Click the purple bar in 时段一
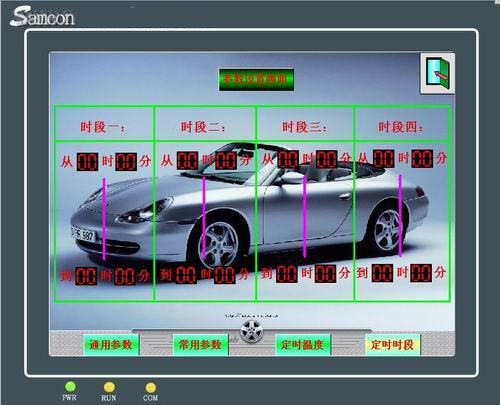The width and height of the screenshot is (500, 405). pyautogui.click(x=104, y=219)
